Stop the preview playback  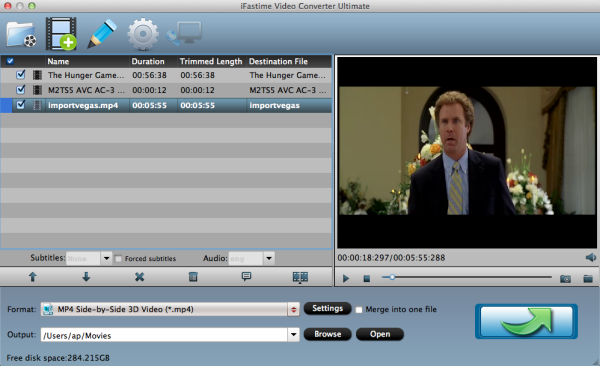coord(367,278)
